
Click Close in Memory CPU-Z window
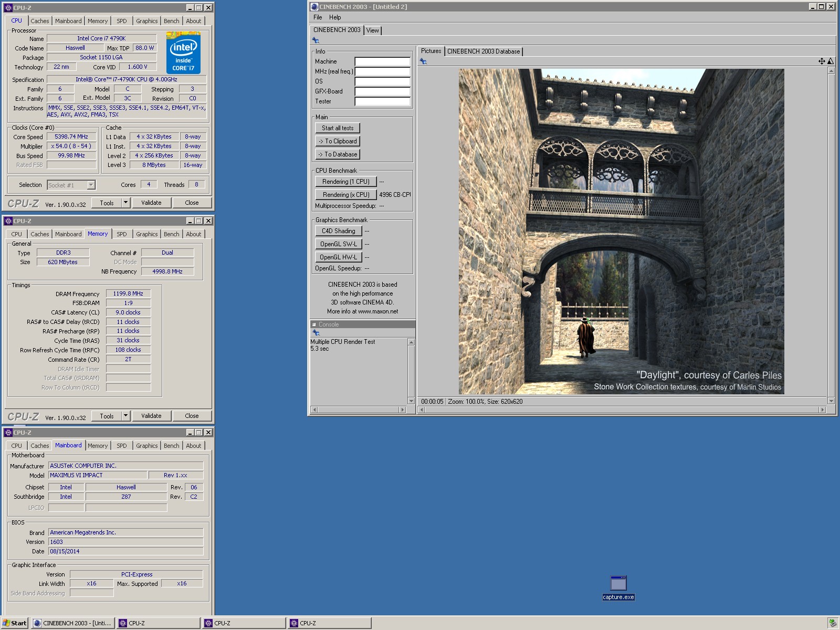click(x=192, y=416)
